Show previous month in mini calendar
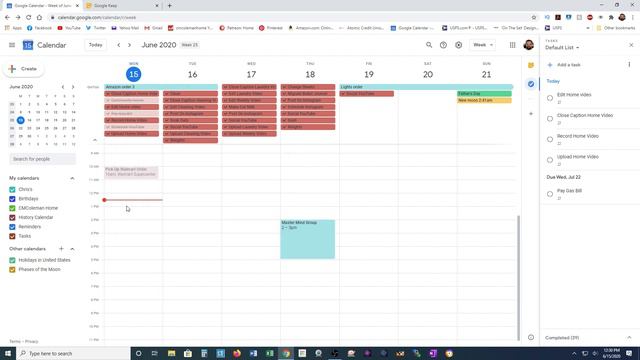The width and height of the screenshot is (640, 360). coord(63,87)
